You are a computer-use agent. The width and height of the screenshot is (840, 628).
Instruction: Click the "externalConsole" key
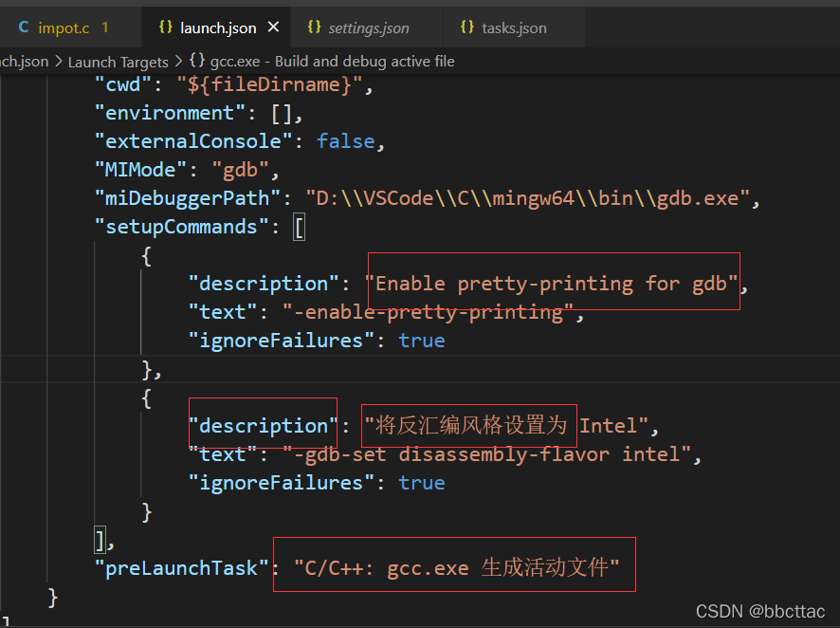[193, 141]
